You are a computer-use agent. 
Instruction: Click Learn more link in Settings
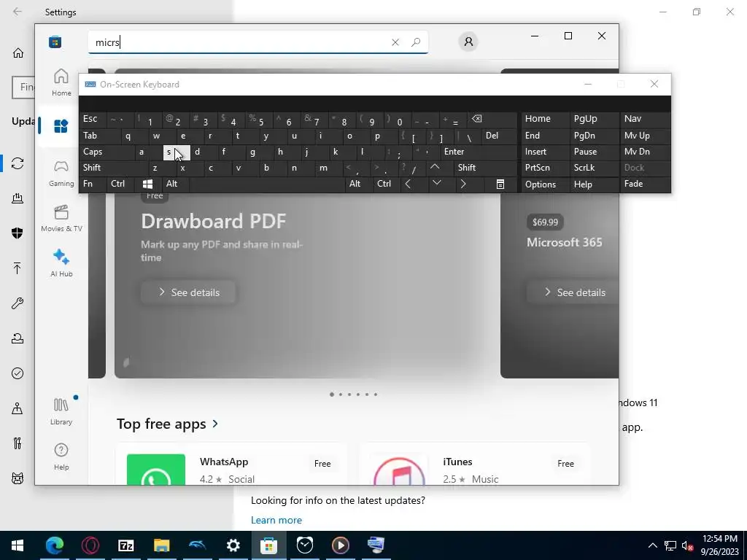coord(276,520)
